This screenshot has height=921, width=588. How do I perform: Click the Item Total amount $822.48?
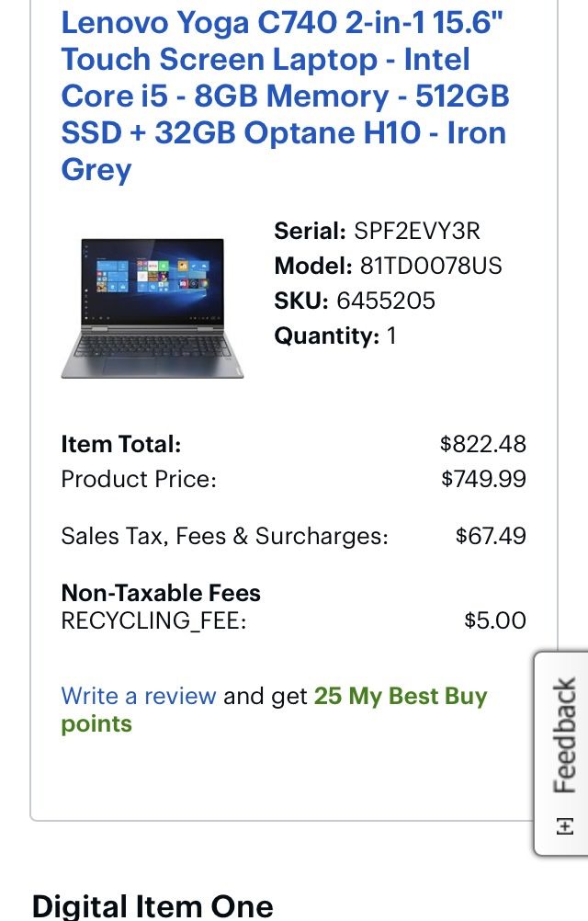483,444
